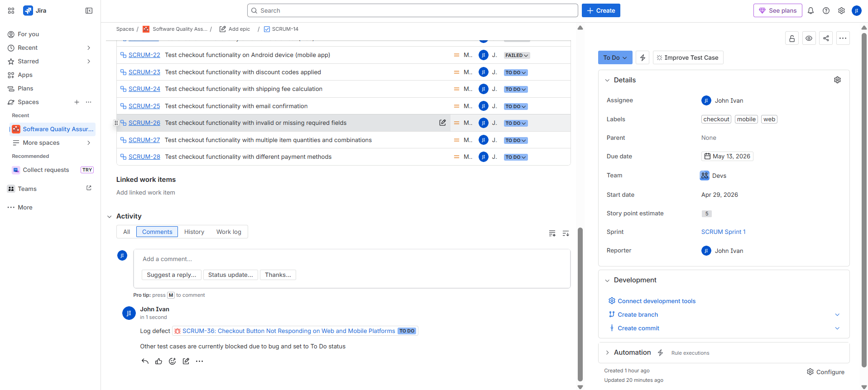Image resolution: width=868 pixels, height=390 pixels.
Task: Click the May 13, 2026 due date
Action: click(x=727, y=157)
